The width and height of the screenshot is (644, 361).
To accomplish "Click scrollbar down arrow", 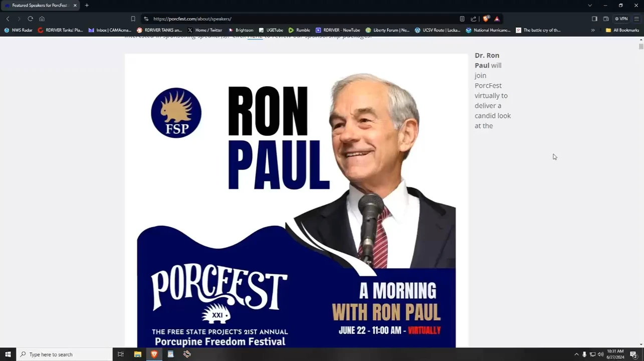I will [640, 344].
